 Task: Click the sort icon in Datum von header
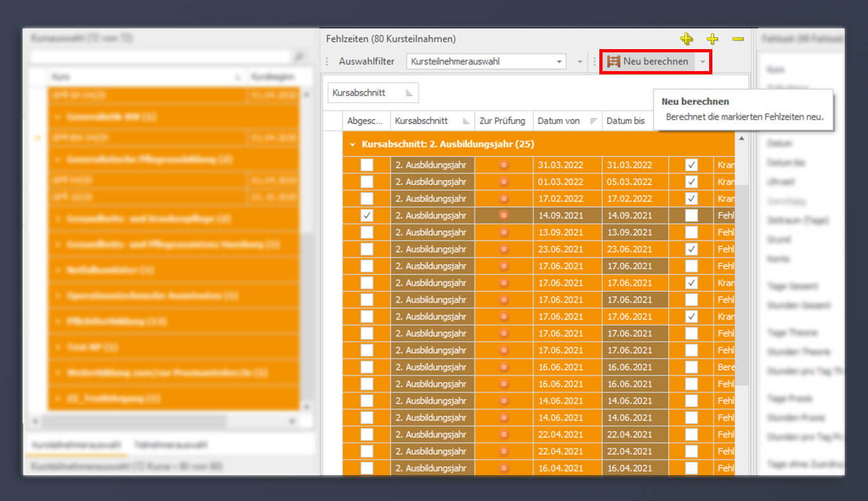[594, 121]
